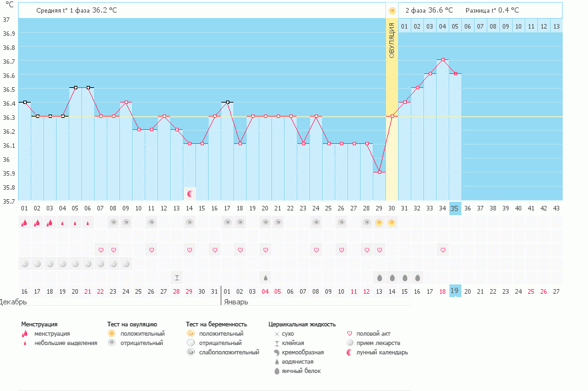Click the 'лунный календарь' legend entry
This screenshot has height=391, width=588.
click(x=382, y=352)
